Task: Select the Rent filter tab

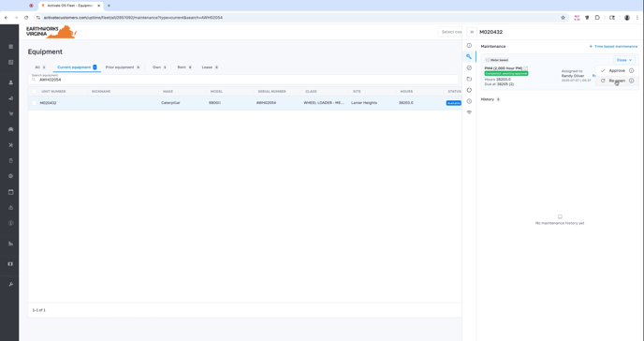Action: pyautogui.click(x=184, y=67)
